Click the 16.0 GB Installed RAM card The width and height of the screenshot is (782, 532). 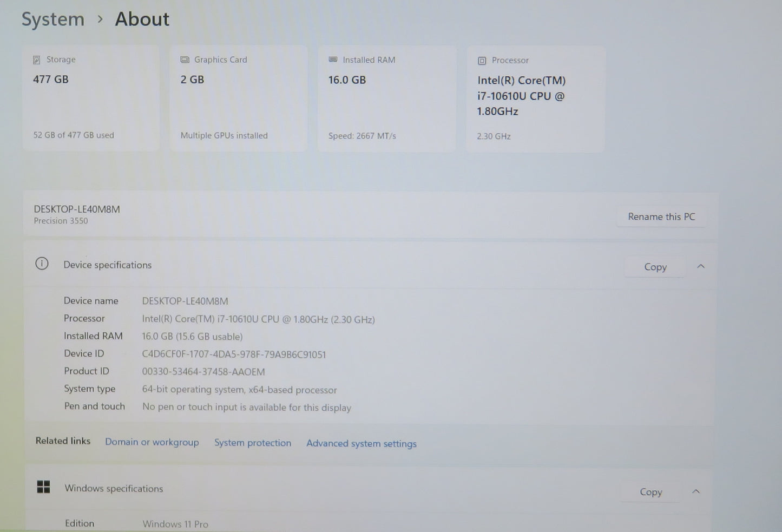pos(386,97)
